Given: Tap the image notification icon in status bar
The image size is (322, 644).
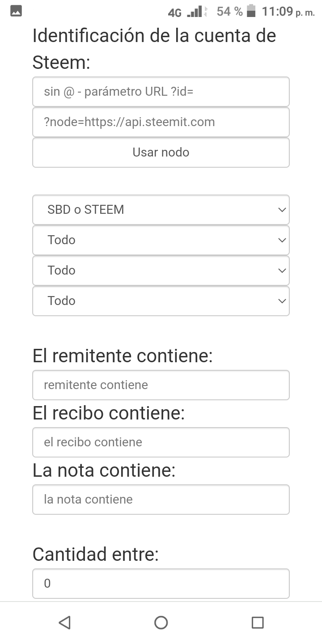Looking at the screenshot, I should coord(16,12).
